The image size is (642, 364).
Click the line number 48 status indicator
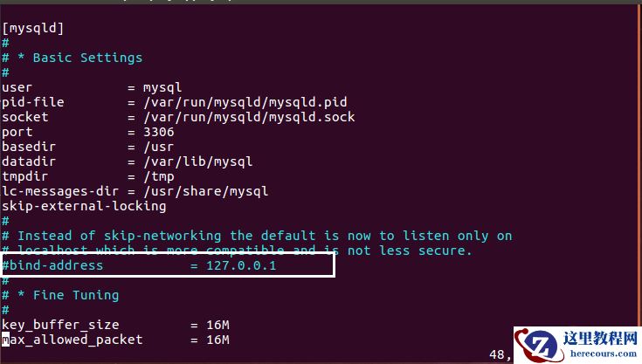click(500, 354)
